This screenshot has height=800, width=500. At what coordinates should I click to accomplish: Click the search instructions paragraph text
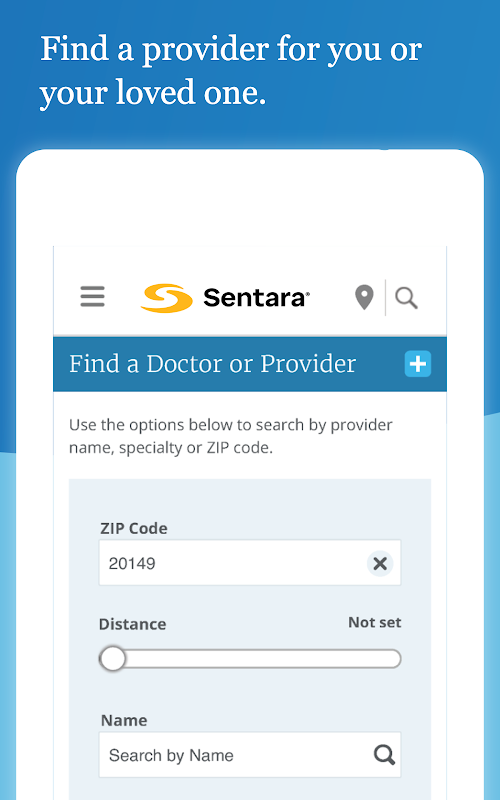click(x=231, y=436)
